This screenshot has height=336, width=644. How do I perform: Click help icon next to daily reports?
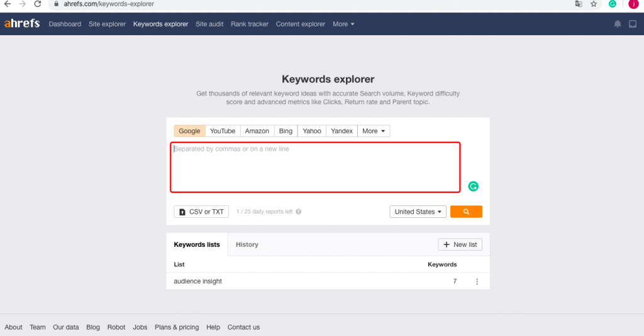(299, 212)
